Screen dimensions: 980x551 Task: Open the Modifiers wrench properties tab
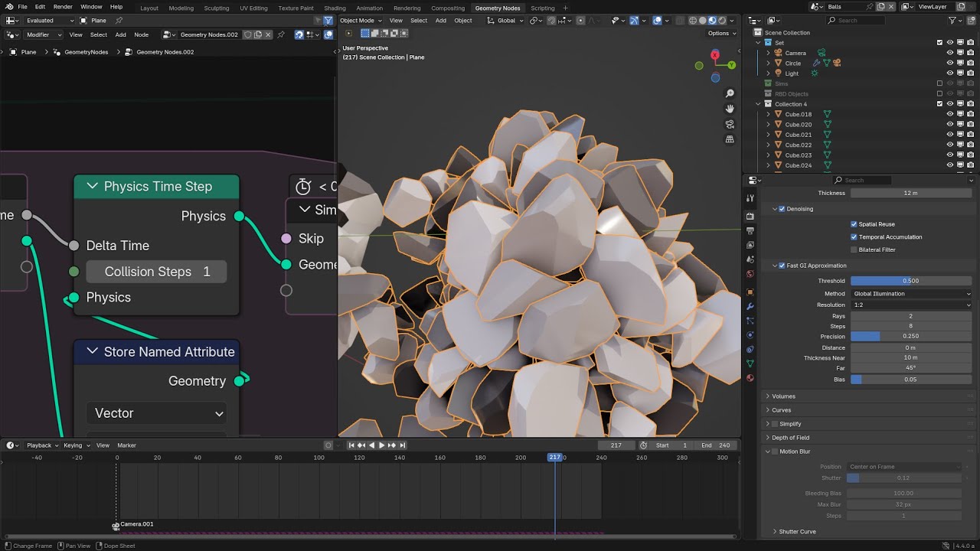click(x=750, y=306)
